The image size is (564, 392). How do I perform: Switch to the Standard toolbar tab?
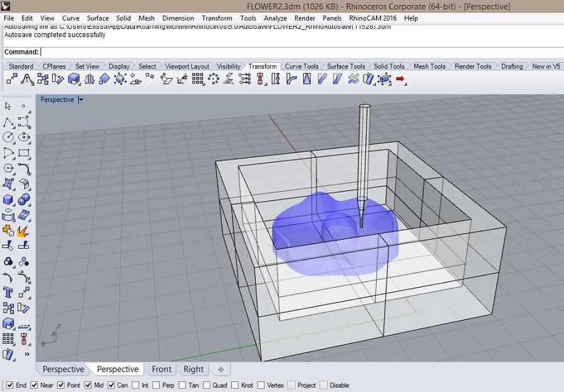click(x=21, y=66)
